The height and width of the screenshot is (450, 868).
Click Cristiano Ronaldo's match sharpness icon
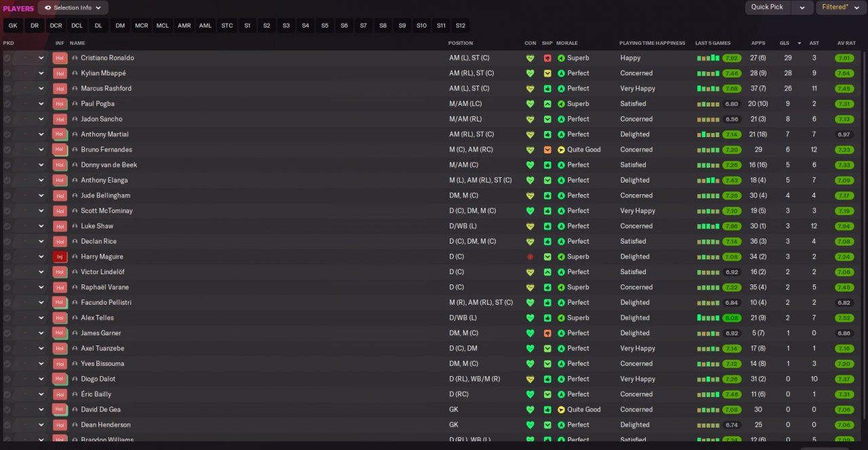pyautogui.click(x=547, y=58)
